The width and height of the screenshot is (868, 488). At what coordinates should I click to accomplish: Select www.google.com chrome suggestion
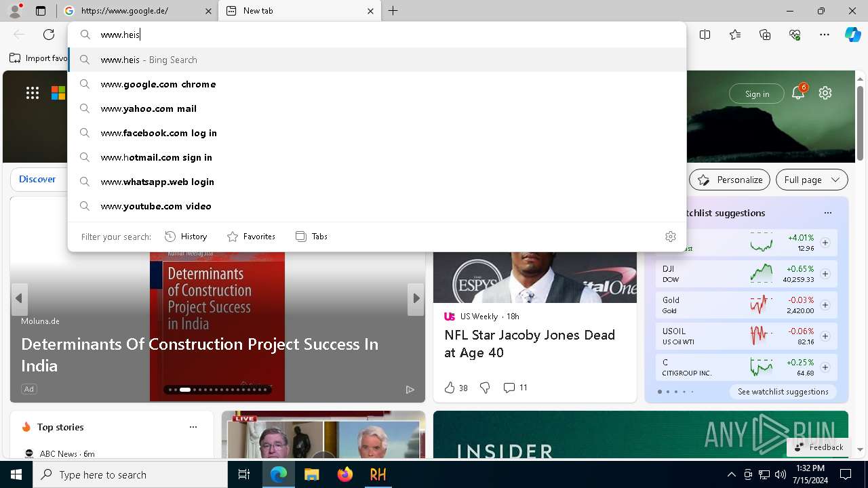pyautogui.click(x=377, y=84)
